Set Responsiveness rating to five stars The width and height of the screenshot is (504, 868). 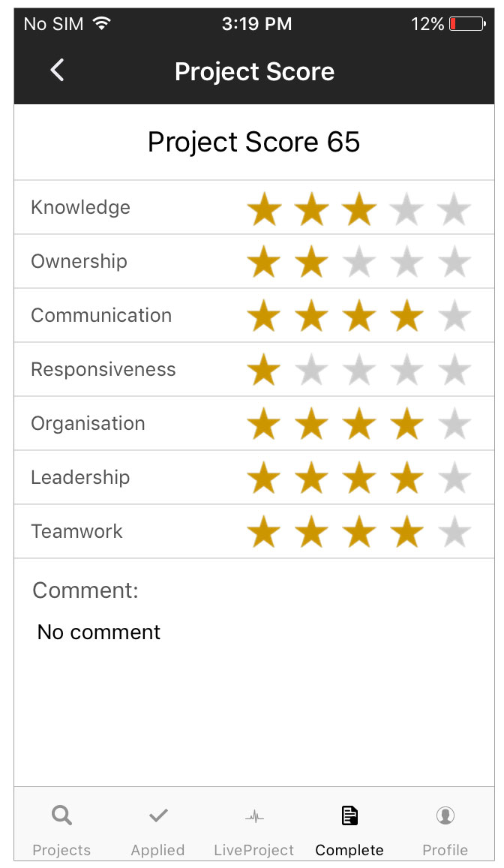point(454,371)
